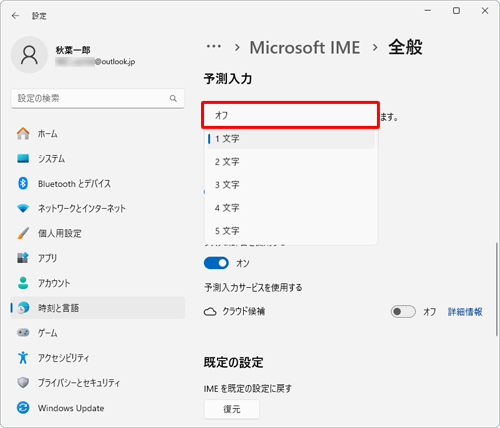The image size is (500, 428).
Task: Click the 全般 breadcrumb title
Action: click(x=405, y=47)
